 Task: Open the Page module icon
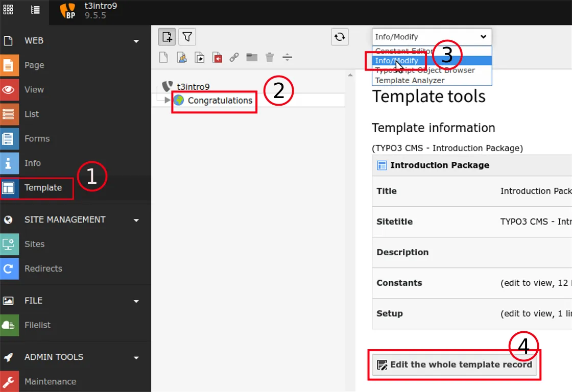tap(9, 65)
